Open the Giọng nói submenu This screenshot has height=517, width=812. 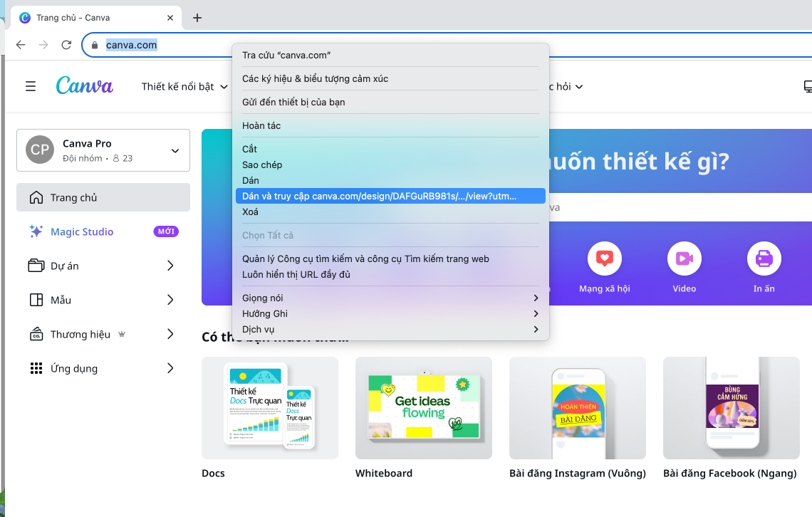[x=390, y=298]
